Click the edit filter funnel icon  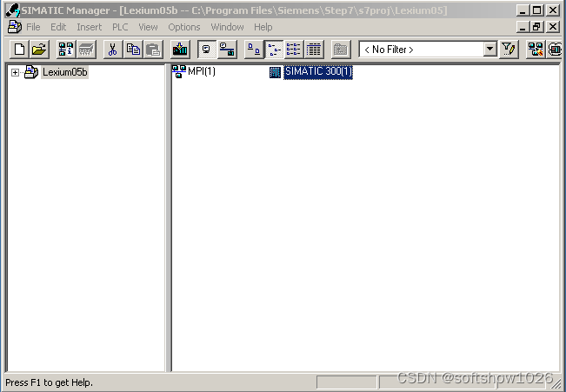509,50
